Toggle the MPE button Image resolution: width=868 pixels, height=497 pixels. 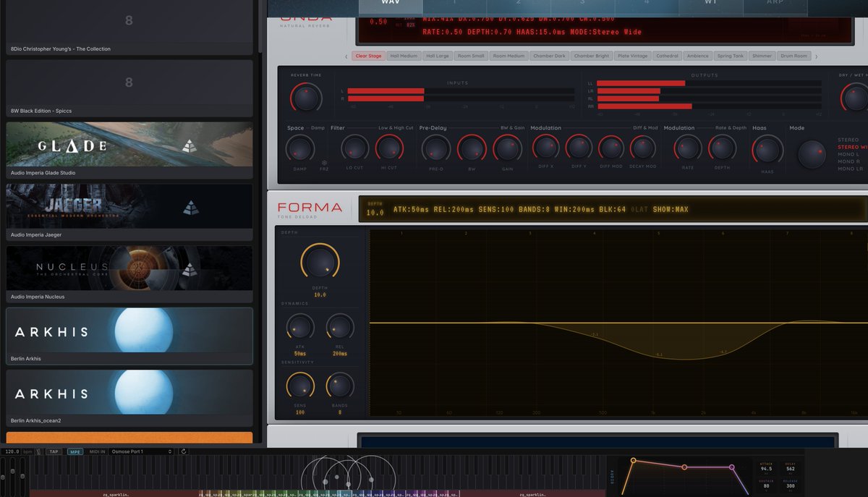point(75,451)
